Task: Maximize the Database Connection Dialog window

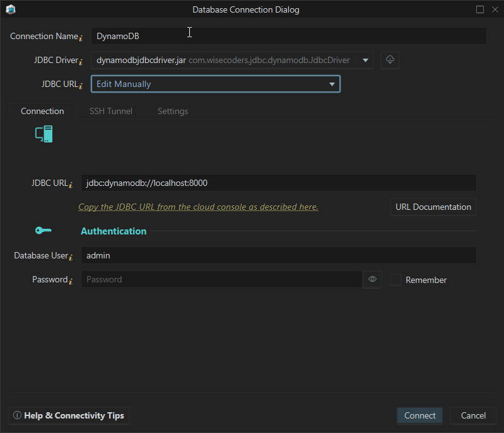Action: point(480,9)
